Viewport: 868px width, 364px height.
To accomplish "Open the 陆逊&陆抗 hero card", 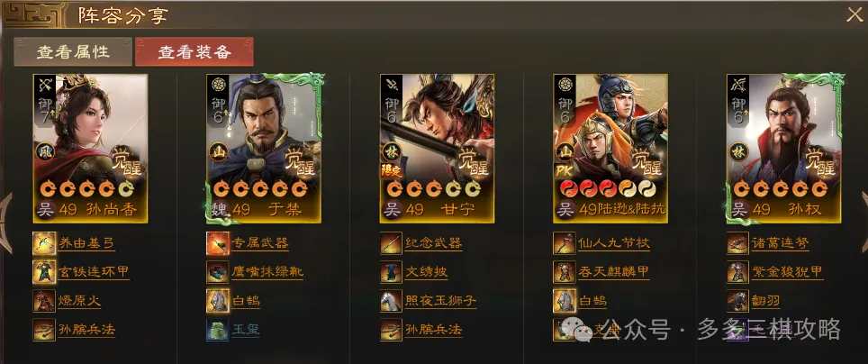I will [610, 149].
